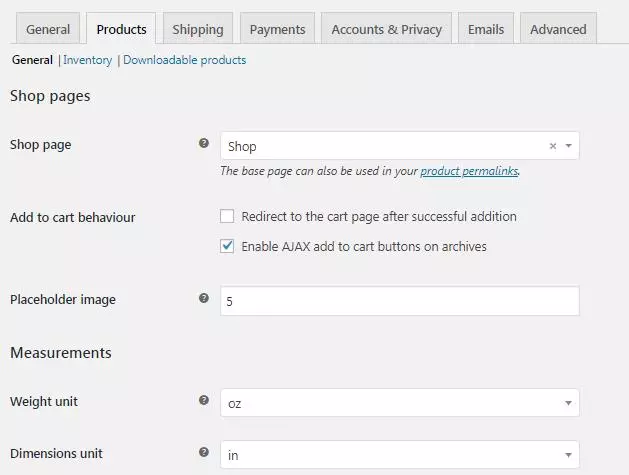Click the Weight unit label
This screenshot has height=475, width=629.
click(x=44, y=401)
